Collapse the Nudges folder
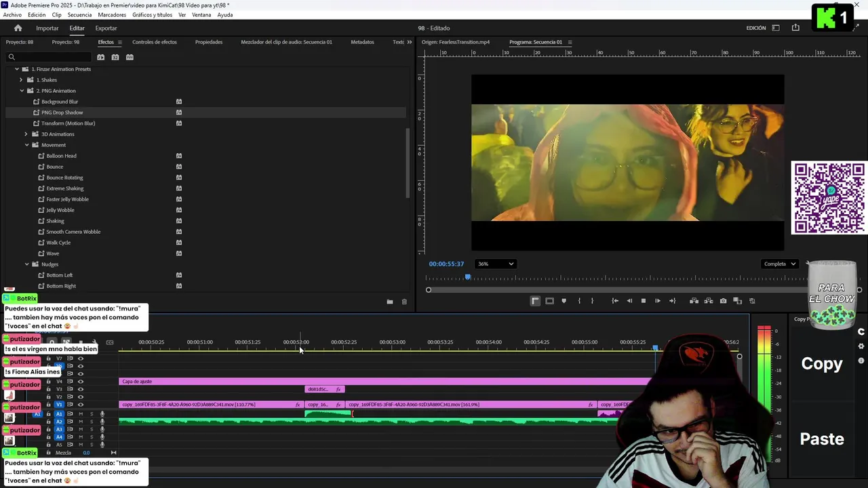Image resolution: width=868 pixels, height=488 pixels. [26, 264]
